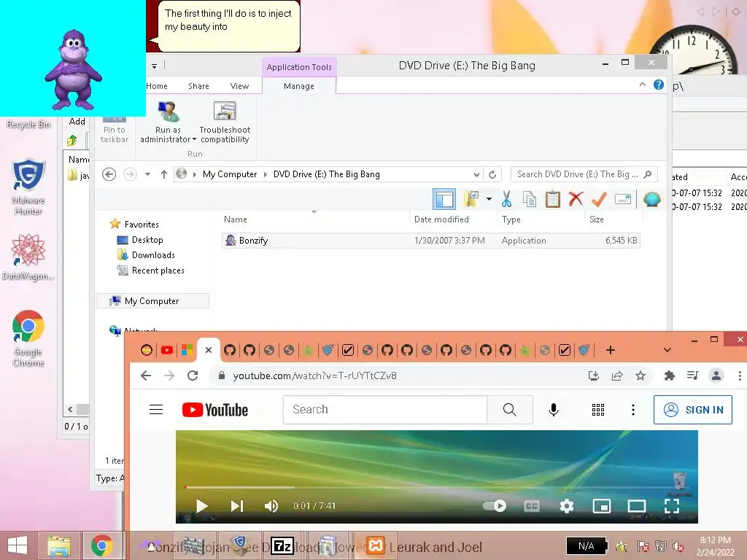Click the Rename icon in Explorer toolbar

point(623,199)
